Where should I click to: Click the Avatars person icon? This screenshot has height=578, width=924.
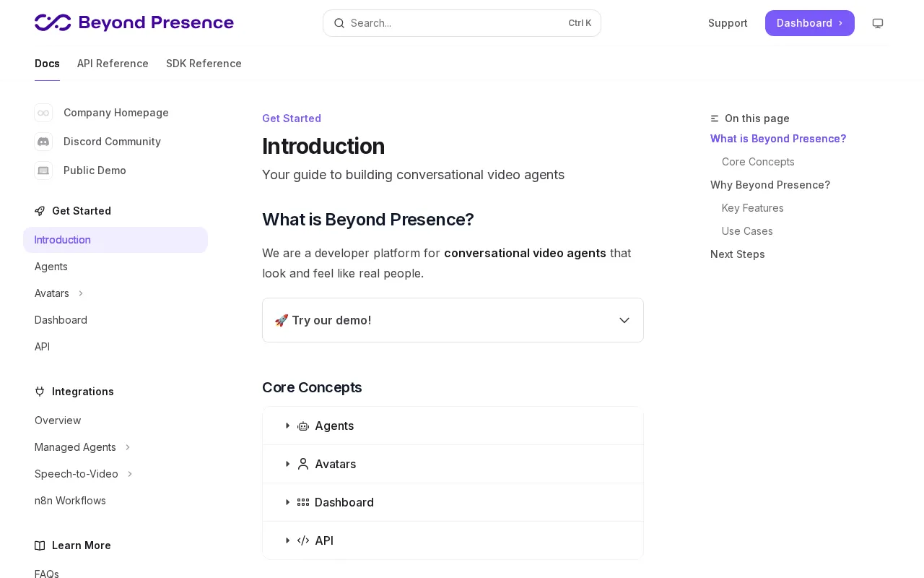(303, 464)
